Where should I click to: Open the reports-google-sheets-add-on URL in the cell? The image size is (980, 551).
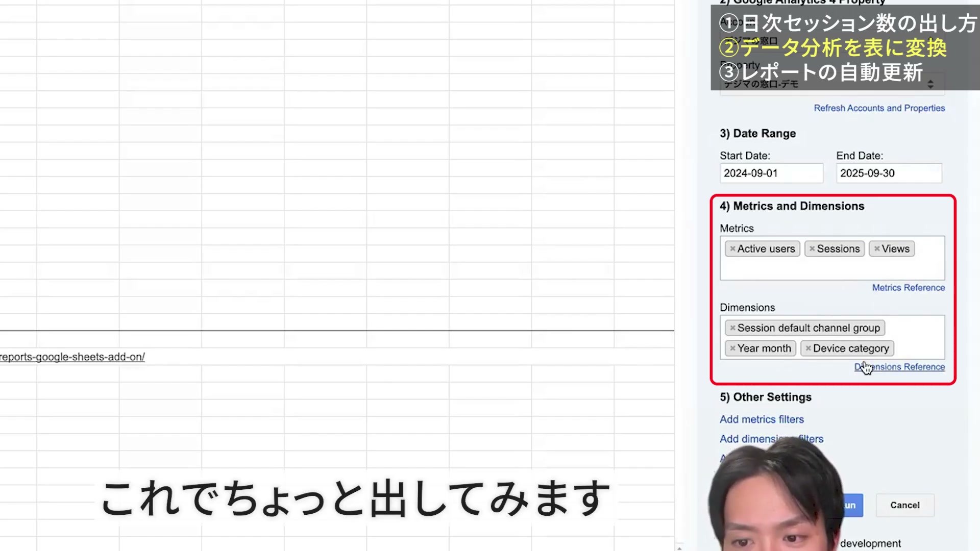[x=72, y=357]
